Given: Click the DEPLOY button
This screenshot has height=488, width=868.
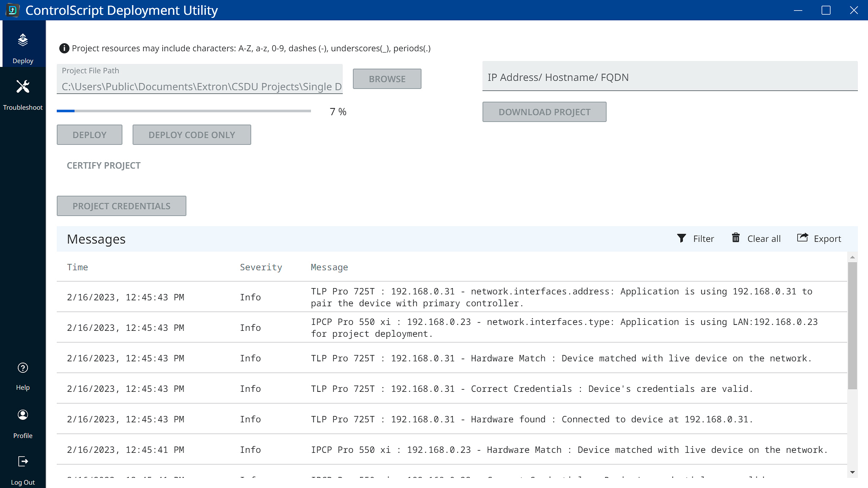Looking at the screenshot, I should point(89,135).
